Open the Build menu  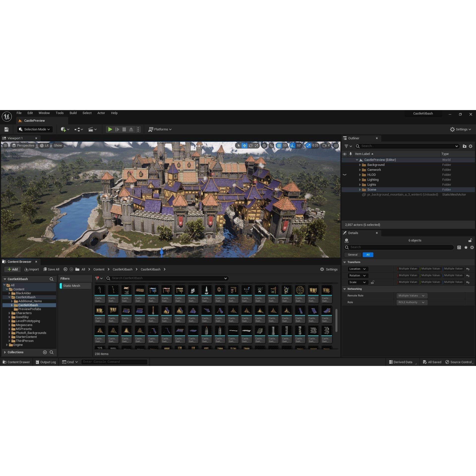pyautogui.click(x=73, y=113)
